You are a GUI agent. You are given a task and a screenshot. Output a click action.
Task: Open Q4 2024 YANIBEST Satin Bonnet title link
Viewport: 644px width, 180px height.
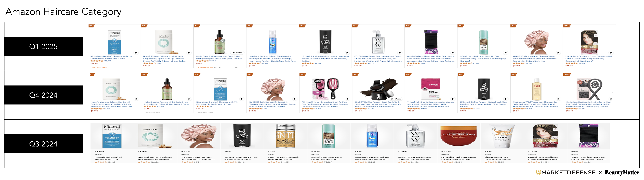273,104
